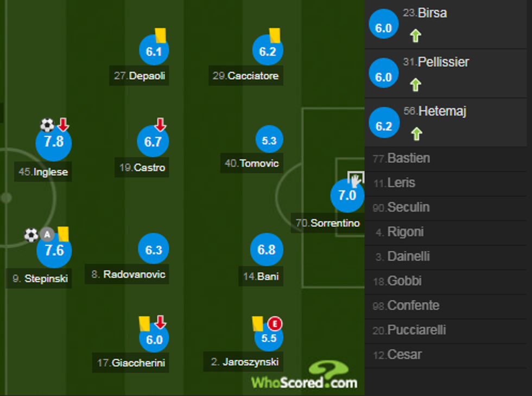Click the red error badge on Jaroszynski
Image resolution: width=532 pixels, height=396 pixels.
click(x=275, y=324)
